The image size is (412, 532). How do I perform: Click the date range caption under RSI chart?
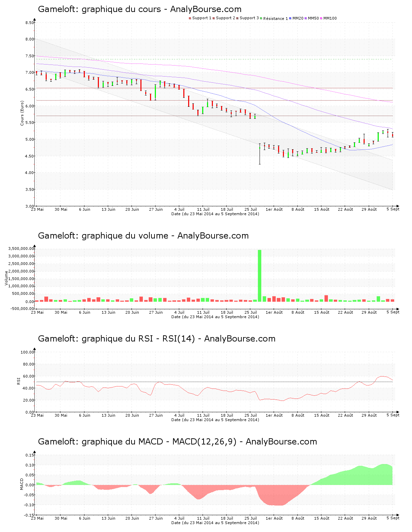[x=215, y=420]
